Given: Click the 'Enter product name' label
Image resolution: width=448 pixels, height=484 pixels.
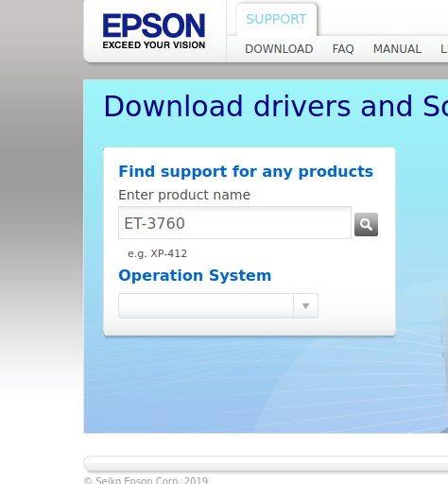Looking at the screenshot, I should 184,195.
